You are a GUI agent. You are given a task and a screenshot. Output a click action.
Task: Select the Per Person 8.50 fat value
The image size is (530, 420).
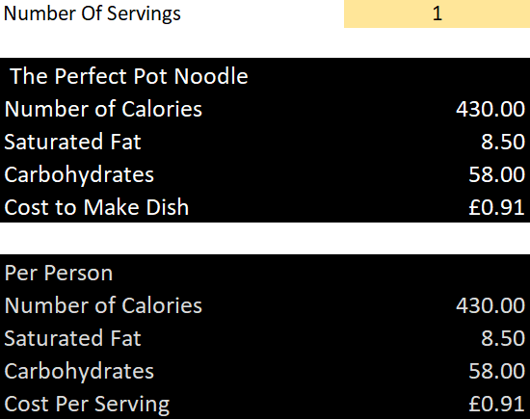point(503,338)
